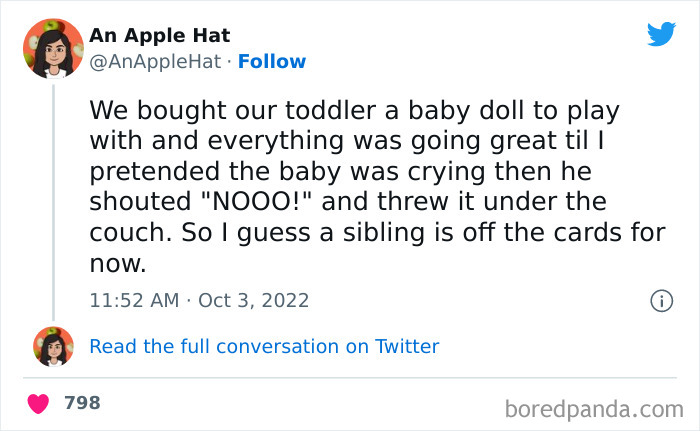This screenshot has height=431, width=700.
Task: Follow the AnAppleHat account
Action: click(x=272, y=62)
